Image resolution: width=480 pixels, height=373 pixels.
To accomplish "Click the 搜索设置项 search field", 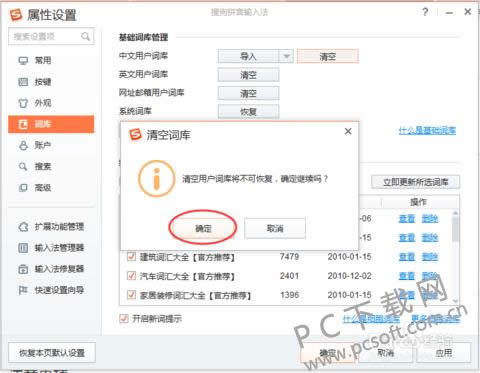I will click(51, 36).
